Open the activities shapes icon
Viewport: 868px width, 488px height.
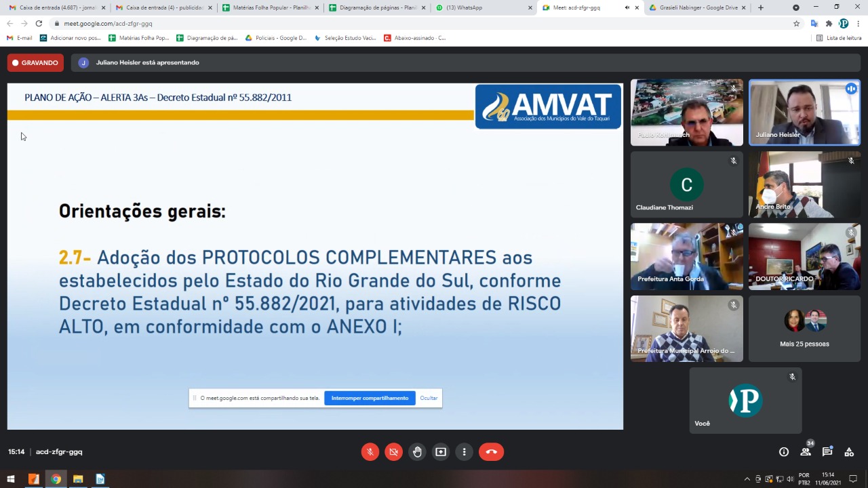point(849,452)
